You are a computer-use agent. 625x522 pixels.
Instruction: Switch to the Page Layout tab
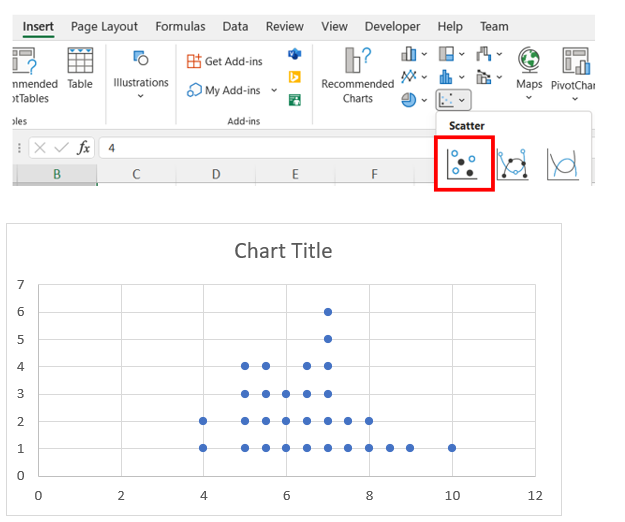[104, 27]
